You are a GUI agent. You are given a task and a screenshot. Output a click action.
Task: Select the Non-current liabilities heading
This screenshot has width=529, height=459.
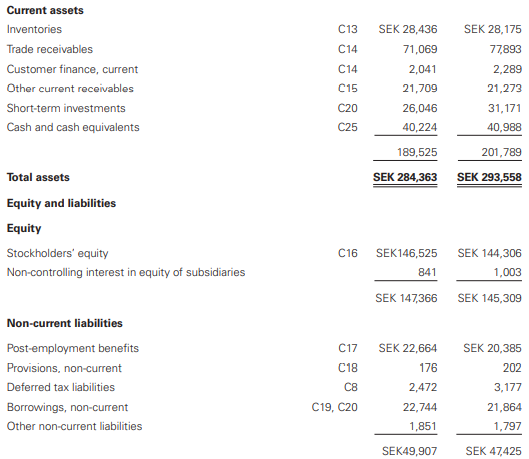[x=65, y=323]
